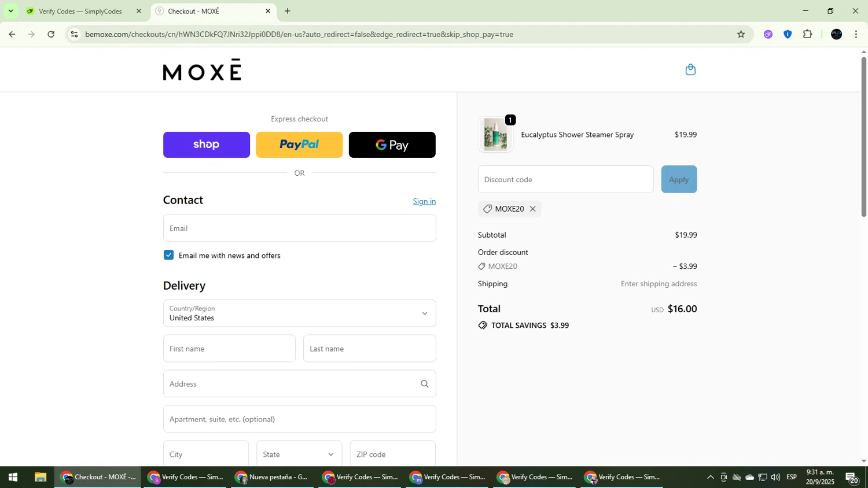Screen dimensions: 868x488
Task: Show hidden system tray icons
Action: [x=710, y=477]
